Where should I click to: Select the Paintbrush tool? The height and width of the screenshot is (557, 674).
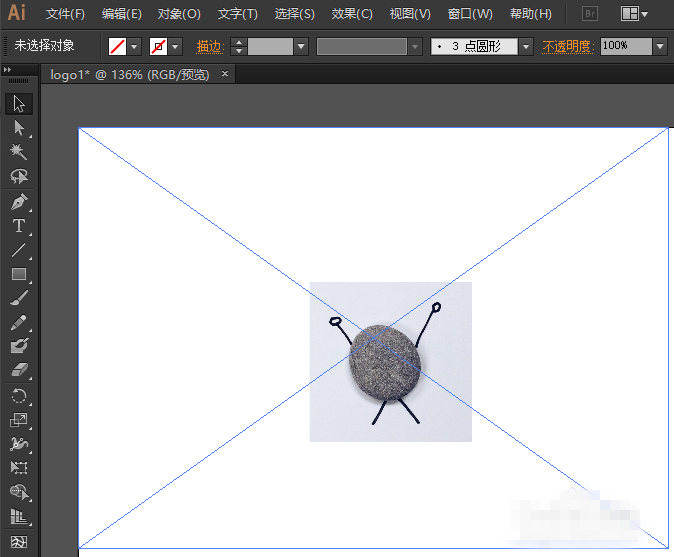[19, 298]
